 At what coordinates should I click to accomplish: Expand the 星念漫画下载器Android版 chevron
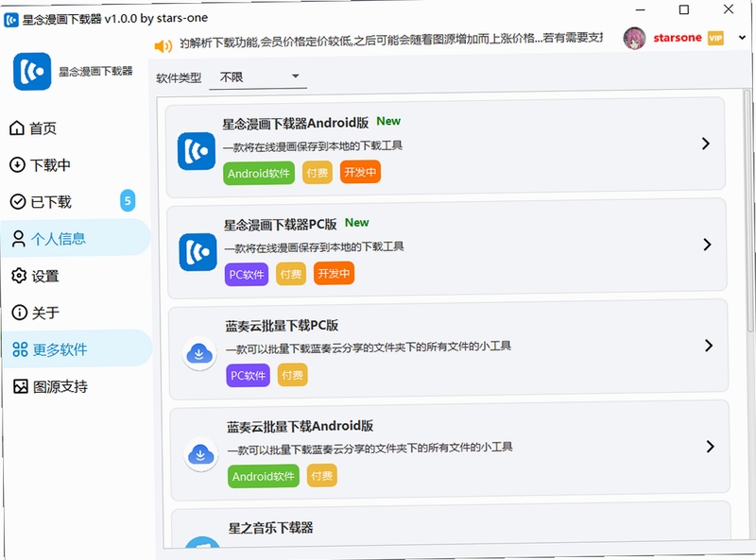click(705, 144)
